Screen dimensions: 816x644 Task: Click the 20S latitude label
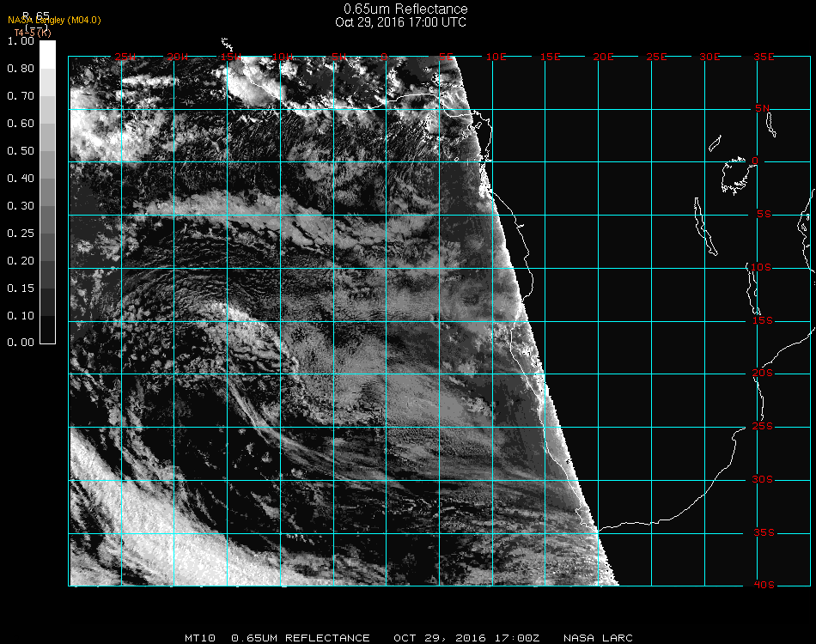click(x=763, y=373)
